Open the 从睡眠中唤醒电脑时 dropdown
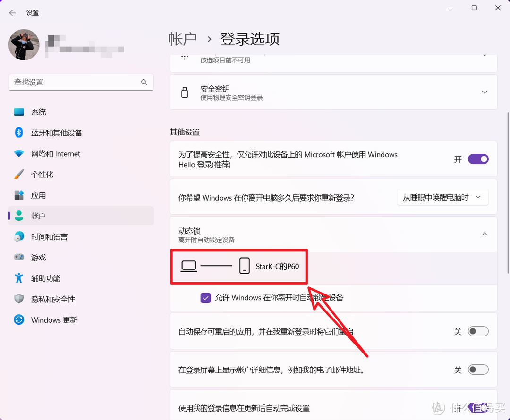Viewport: 510px width, 420px height. tap(442, 197)
